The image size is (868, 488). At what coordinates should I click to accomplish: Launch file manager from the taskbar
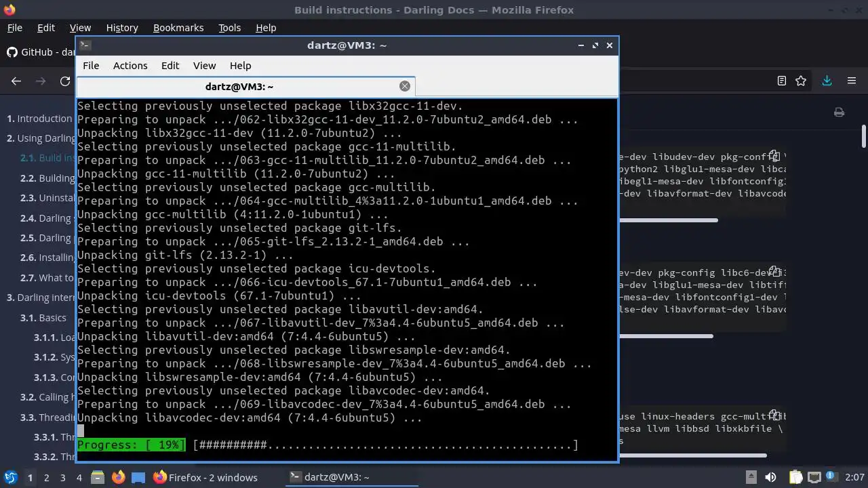98,477
